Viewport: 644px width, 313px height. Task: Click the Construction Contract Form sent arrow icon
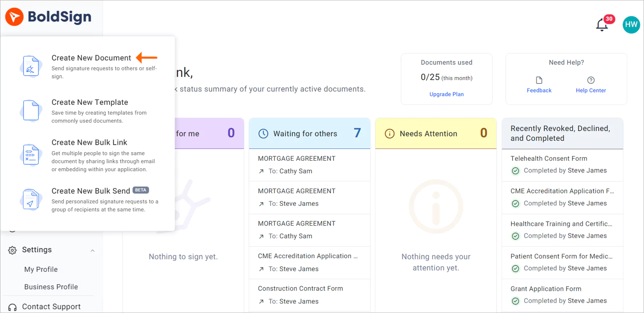click(x=261, y=302)
